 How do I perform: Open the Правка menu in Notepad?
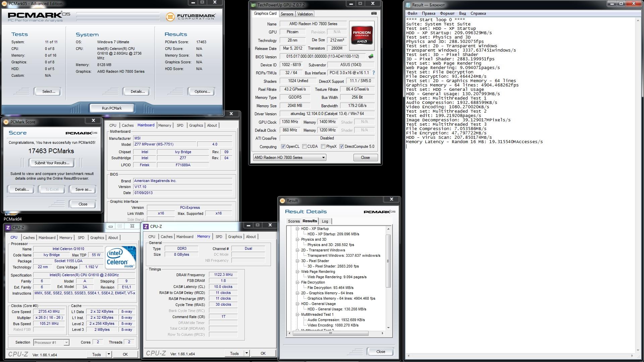click(x=428, y=13)
